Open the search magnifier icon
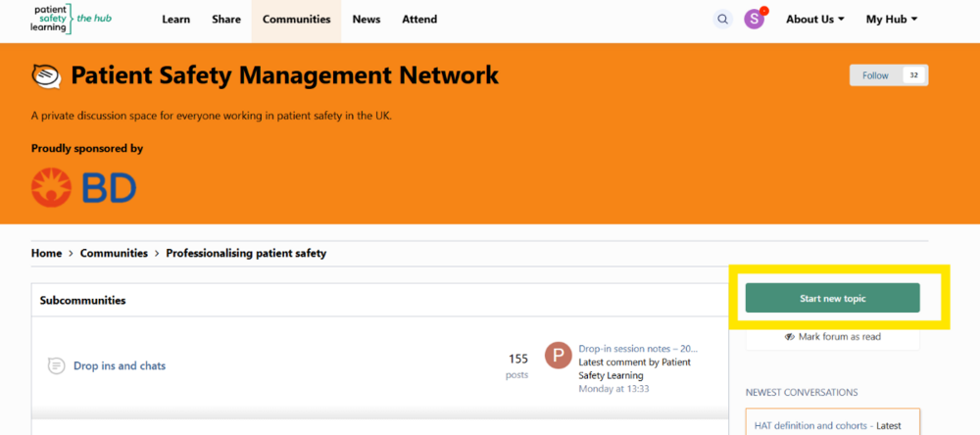 coord(722,20)
